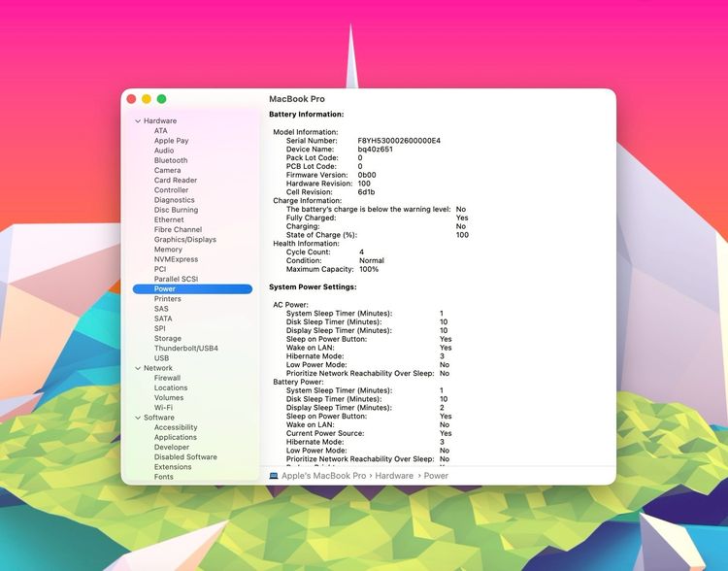Open Accessibility under Software
This screenshot has height=571, width=728.
point(176,427)
